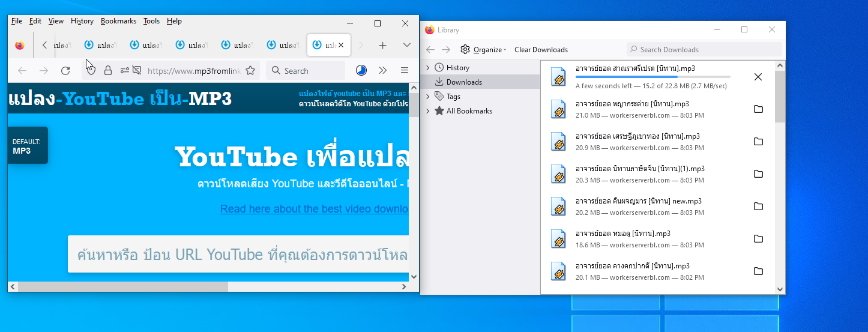This screenshot has height=332, width=868.
Task: Open containing folder for เศรษฐีภูเขาทอง.mp3
Action: click(x=758, y=142)
